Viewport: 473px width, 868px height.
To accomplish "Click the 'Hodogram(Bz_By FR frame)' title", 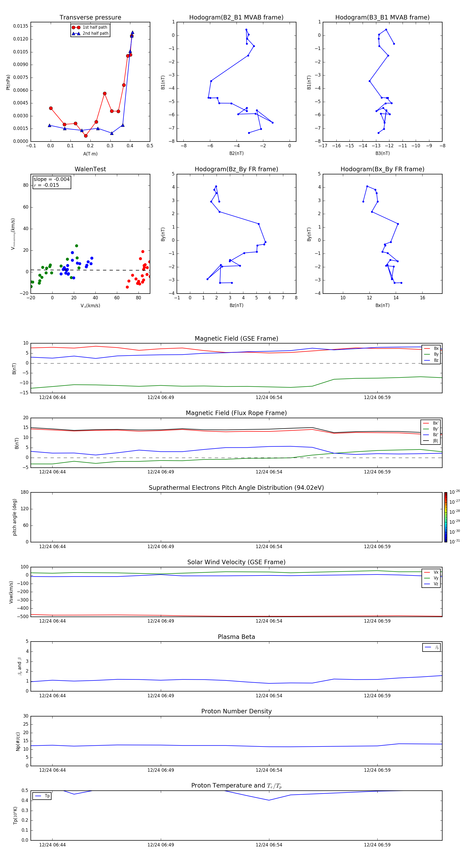I will click(236, 169).
